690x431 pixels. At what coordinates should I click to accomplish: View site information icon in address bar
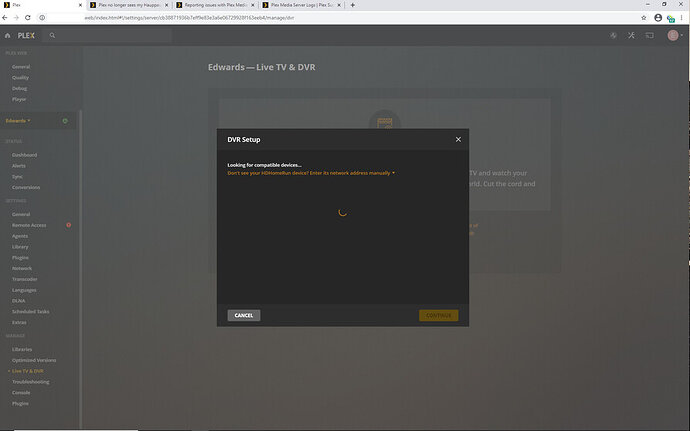42,18
